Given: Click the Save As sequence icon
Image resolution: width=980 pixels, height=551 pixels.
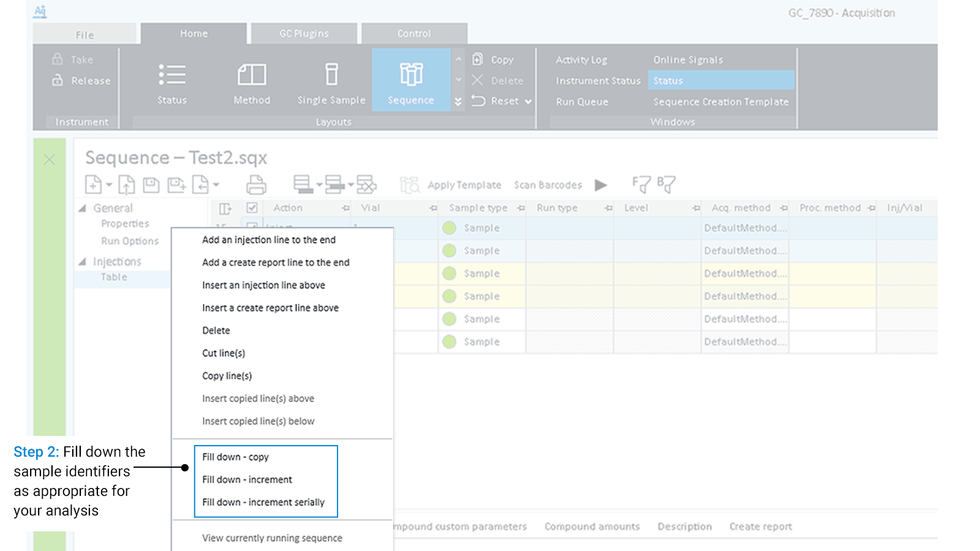Looking at the screenshot, I should (x=176, y=184).
